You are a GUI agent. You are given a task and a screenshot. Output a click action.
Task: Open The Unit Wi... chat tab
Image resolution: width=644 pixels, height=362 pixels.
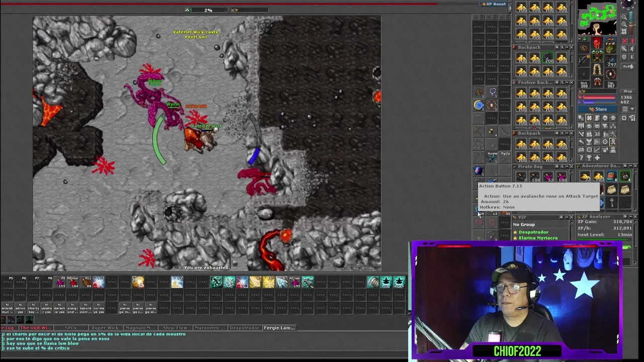(35, 328)
